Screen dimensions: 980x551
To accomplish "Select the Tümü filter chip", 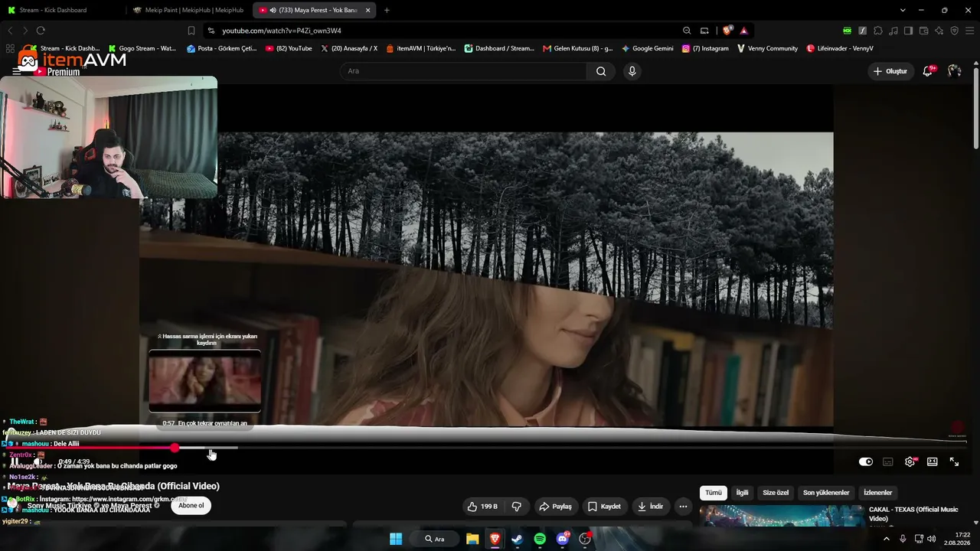I will 714,493.
